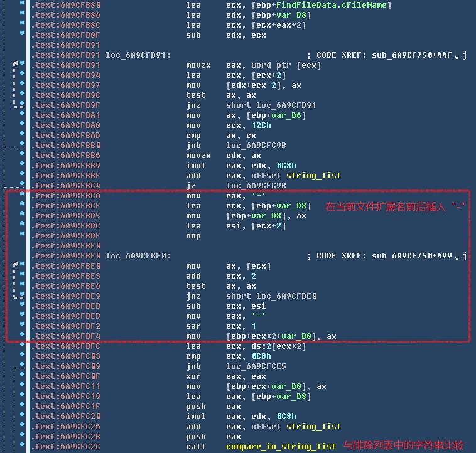The height and width of the screenshot is (453, 476).
Task: Click the loc_6A9CFBE0 label name
Action: [136, 256]
